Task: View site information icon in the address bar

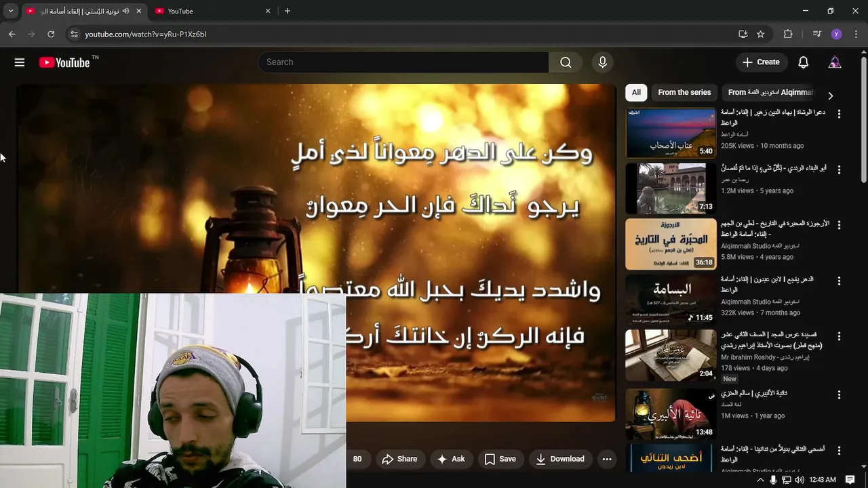Action: point(74,34)
